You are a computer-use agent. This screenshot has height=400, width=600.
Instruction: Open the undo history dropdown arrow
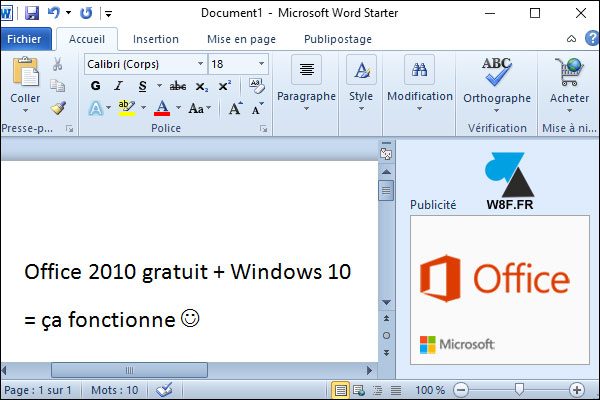click(68, 13)
